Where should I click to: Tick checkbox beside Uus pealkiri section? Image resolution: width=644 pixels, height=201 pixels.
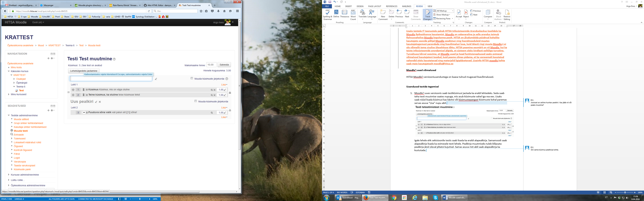(196, 101)
